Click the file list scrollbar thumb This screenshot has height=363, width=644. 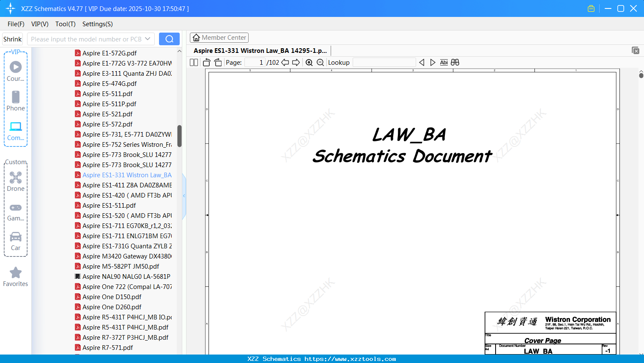click(179, 136)
